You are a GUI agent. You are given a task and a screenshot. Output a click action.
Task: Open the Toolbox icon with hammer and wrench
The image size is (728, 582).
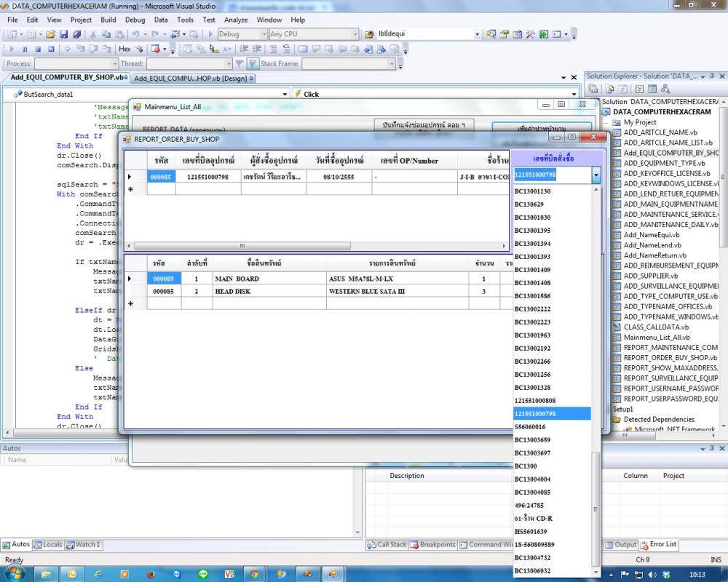point(530,34)
